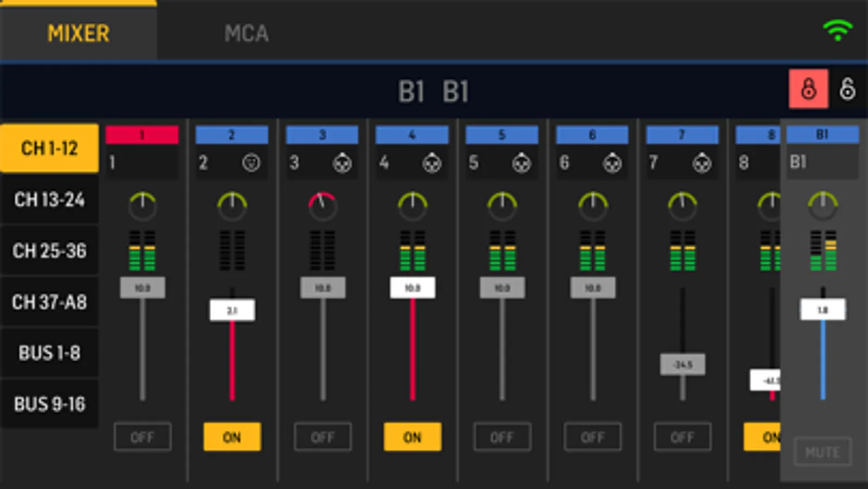The height and width of the screenshot is (489, 868).
Task: Tap channel 6 XLR connector icon
Action: 612,162
